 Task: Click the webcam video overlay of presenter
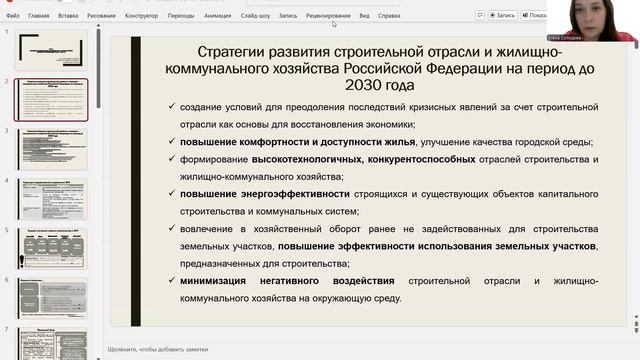click(x=592, y=20)
